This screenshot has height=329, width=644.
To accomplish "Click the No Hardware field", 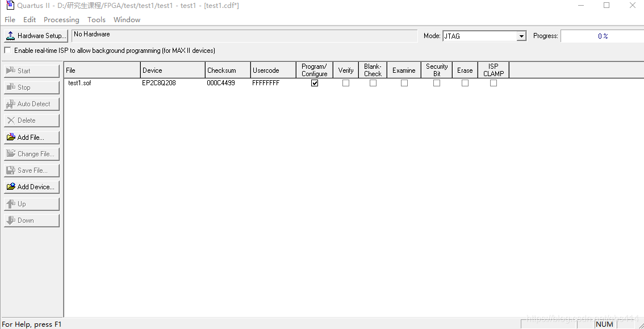I will [244, 35].
